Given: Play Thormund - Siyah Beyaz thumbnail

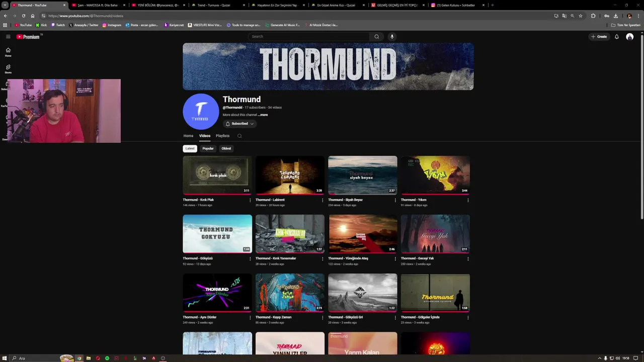Looking at the screenshot, I should pos(362,175).
